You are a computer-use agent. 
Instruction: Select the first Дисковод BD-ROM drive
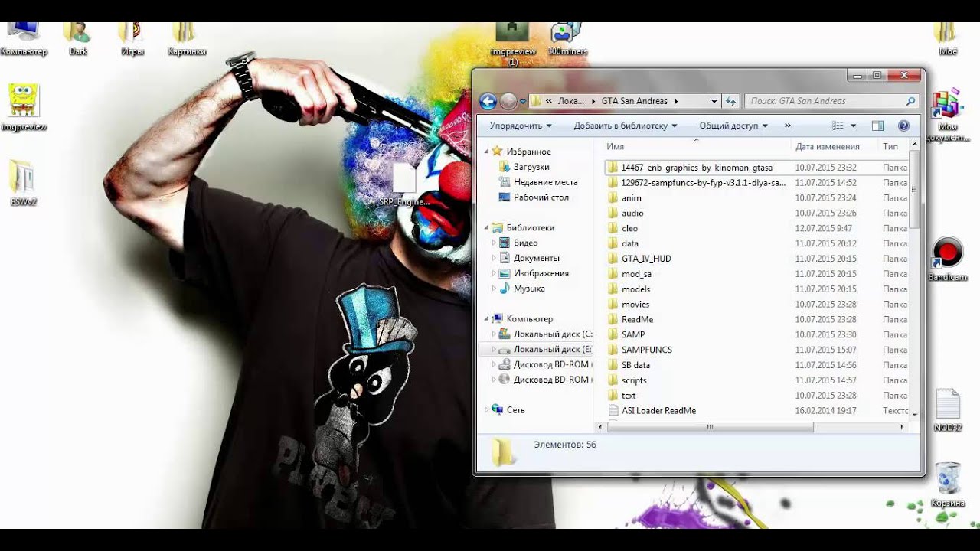tap(544, 364)
